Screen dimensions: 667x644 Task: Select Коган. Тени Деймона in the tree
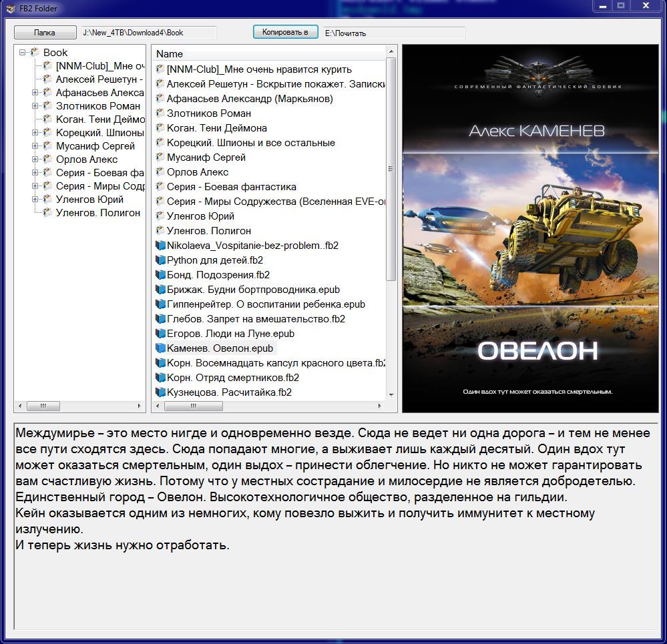tap(100, 119)
